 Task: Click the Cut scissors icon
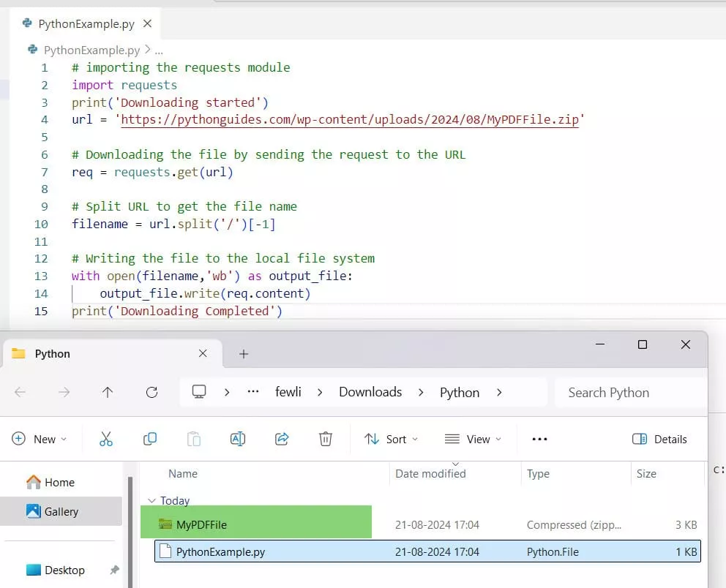point(106,439)
